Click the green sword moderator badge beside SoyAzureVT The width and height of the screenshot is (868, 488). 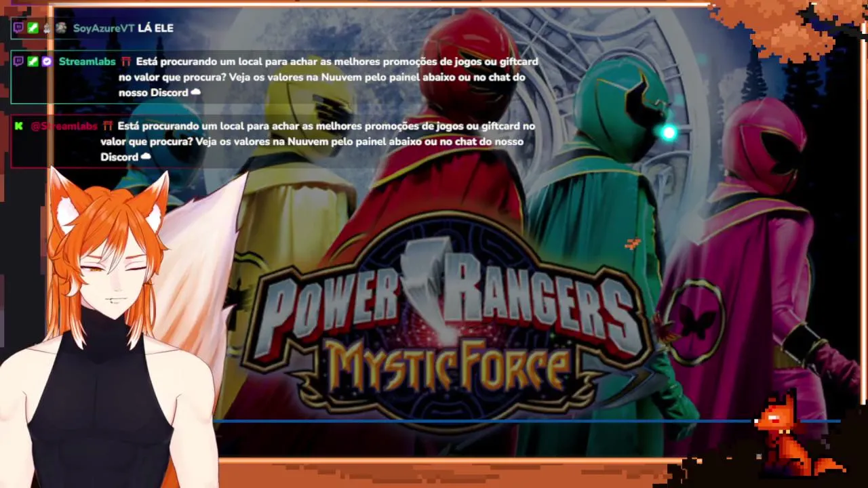coord(33,28)
